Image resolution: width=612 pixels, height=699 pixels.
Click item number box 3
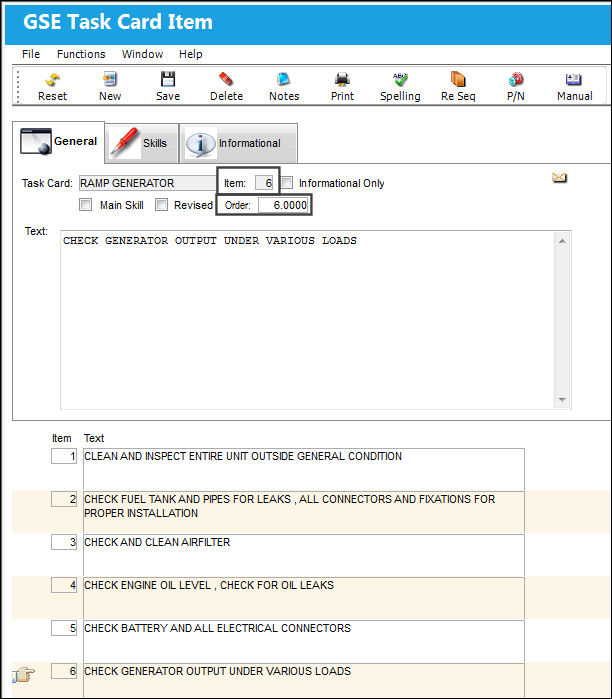pos(64,542)
